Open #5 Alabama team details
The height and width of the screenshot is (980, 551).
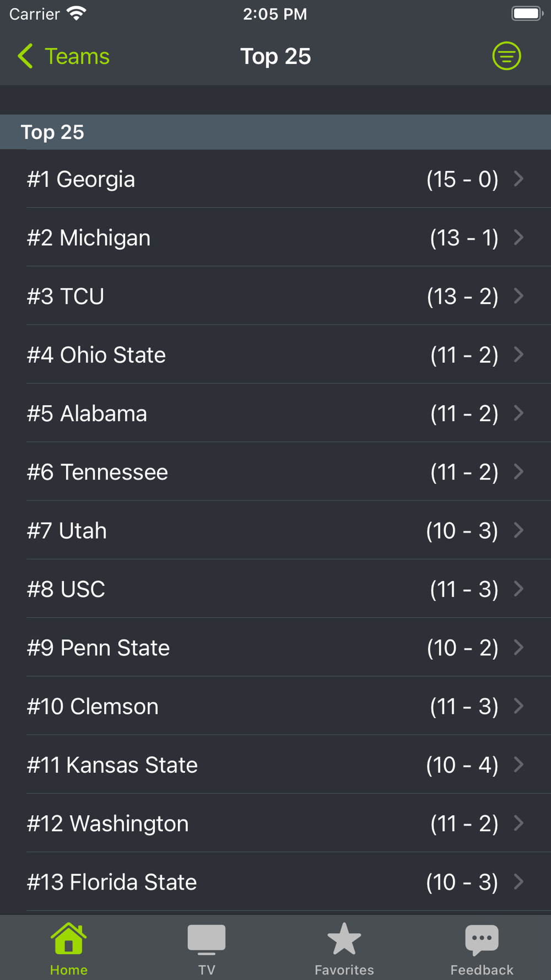point(87,413)
